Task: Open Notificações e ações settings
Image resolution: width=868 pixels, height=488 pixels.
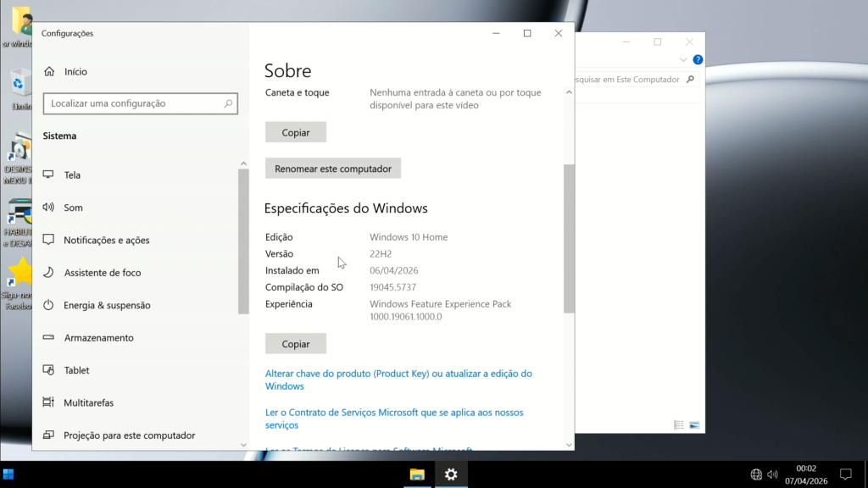Action: click(106, 241)
